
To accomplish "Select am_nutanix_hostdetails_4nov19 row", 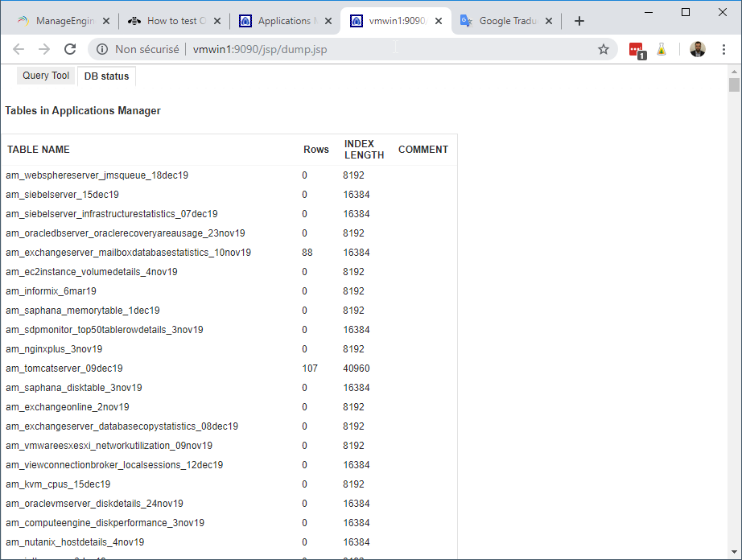I will [229, 542].
